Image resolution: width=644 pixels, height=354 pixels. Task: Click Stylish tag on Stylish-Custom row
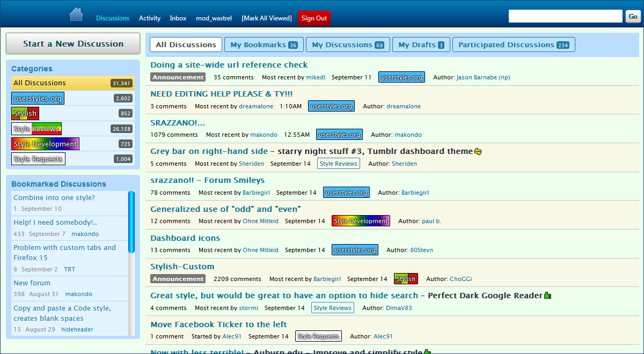tap(406, 279)
